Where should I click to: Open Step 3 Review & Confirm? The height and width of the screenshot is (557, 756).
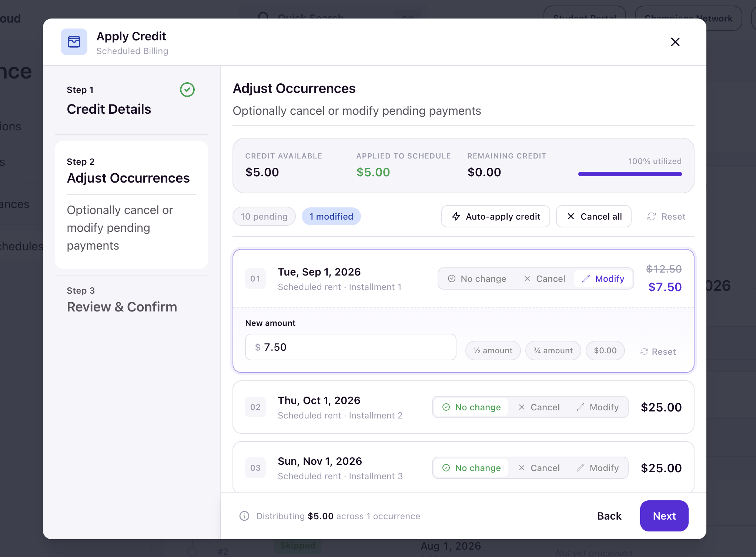[131, 299]
